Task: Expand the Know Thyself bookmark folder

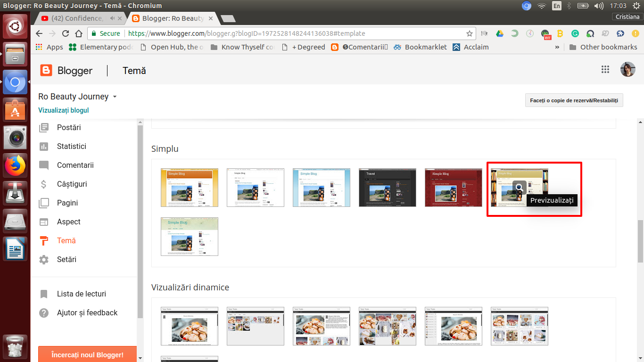Action: (x=242, y=47)
